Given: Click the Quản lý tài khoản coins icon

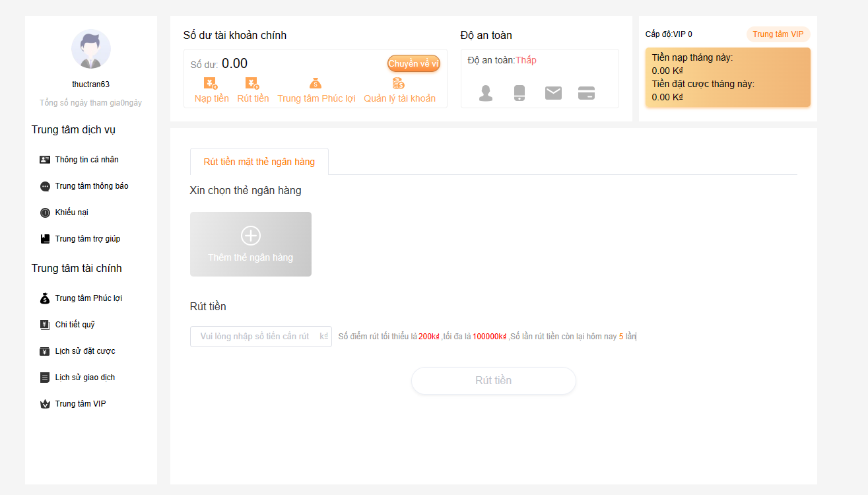Looking at the screenshot, I should point(399,83).
